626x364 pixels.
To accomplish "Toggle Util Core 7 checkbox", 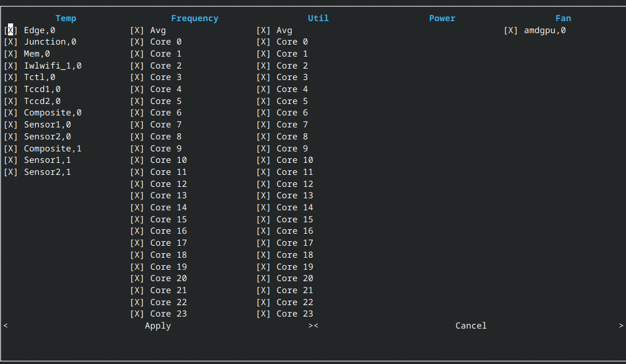I will click(x=263, y=125).
